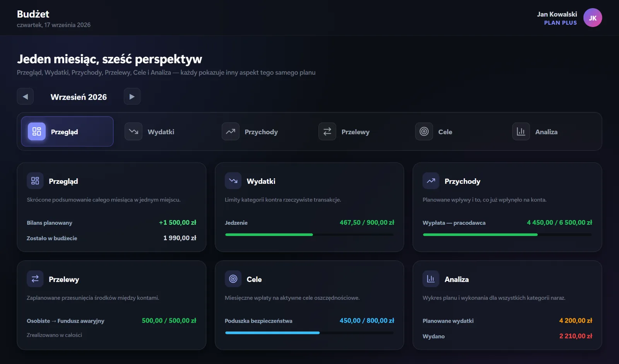Click the JK user avatar

(593, 18)
